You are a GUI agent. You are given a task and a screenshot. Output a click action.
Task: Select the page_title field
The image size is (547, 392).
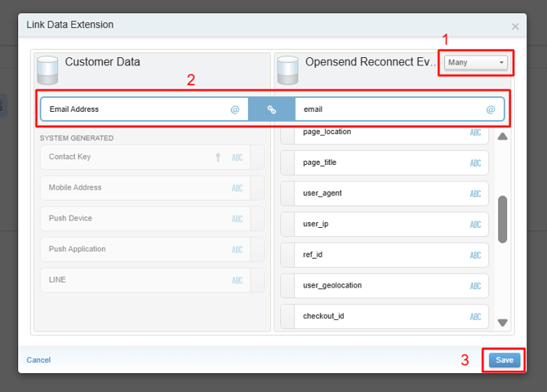point(376,163)
